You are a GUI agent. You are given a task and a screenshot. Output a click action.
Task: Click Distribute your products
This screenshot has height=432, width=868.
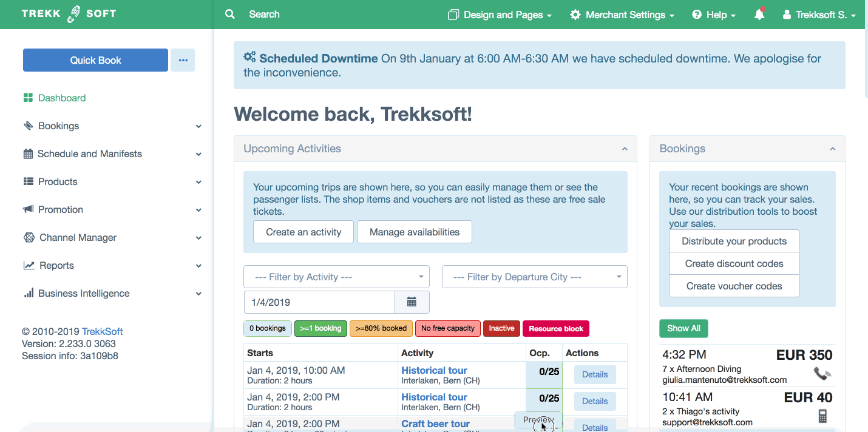click(x=734, y=241)
